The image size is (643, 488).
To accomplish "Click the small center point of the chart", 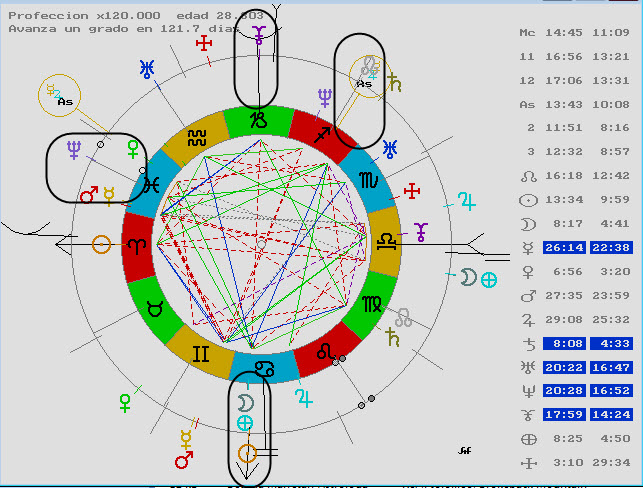I will (x=260, y=243).
